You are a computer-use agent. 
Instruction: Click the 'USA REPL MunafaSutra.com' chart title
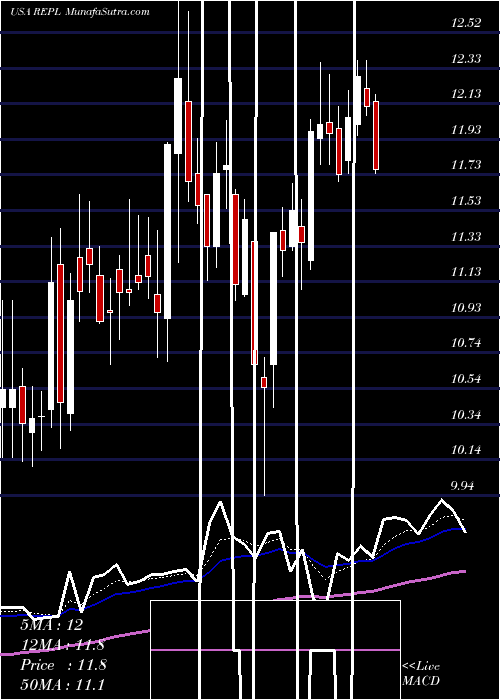(x=80, y=12)
